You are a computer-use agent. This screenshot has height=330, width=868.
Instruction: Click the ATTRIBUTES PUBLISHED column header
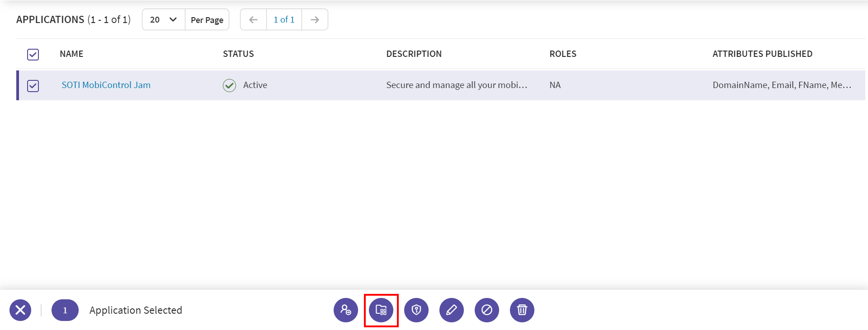tap(763, 54)
